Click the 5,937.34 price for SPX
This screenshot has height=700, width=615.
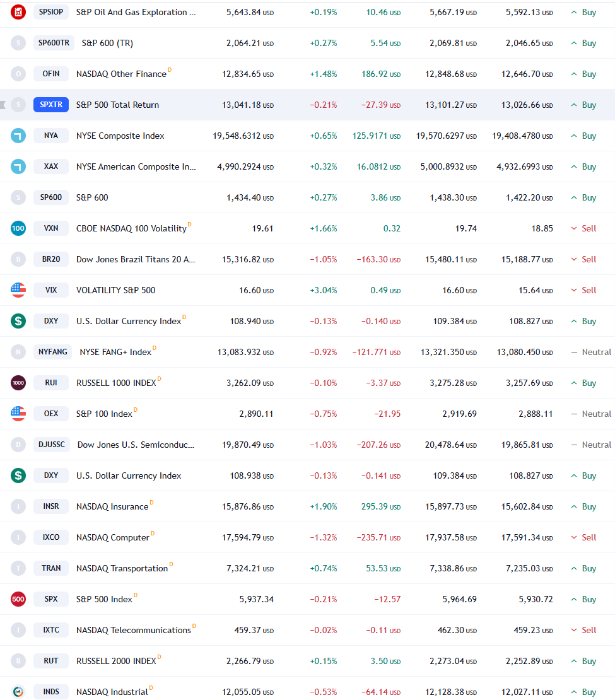(x=256, y=599)
